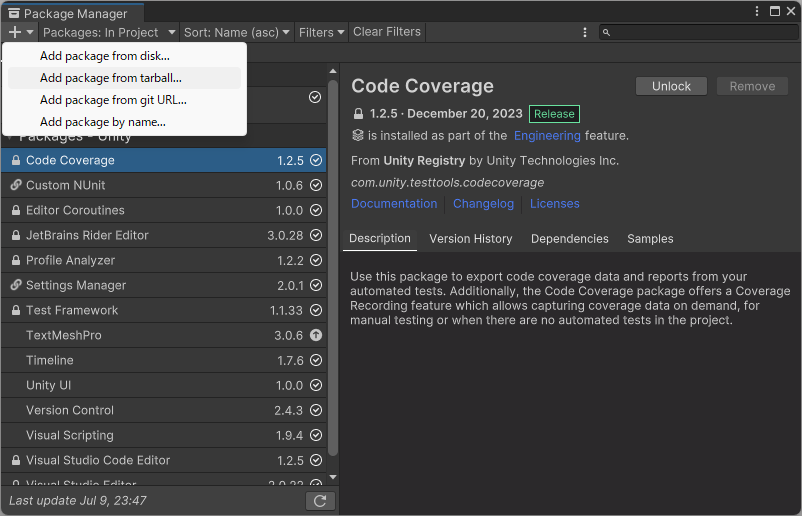The width and height of the screenshot is (802, 516).
Task: Switch to the Version History tab
Action: 471,239
